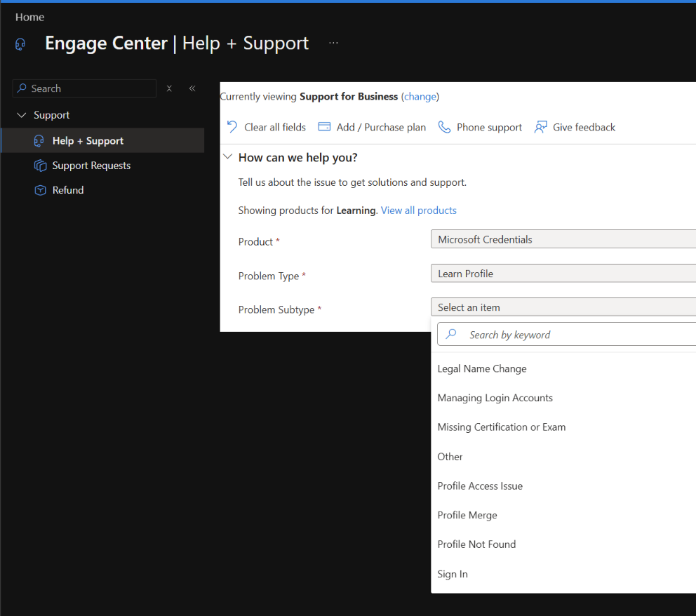Collapse the Support section chevron
The height and width of the screenshot is (616, 696).
[21, 115]
